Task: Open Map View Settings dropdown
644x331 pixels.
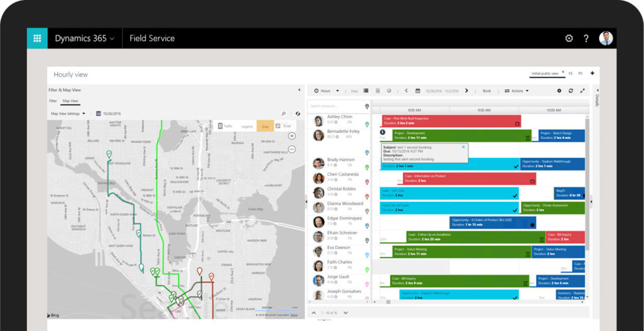Action: pyautogui.click(x=68, y=113)
